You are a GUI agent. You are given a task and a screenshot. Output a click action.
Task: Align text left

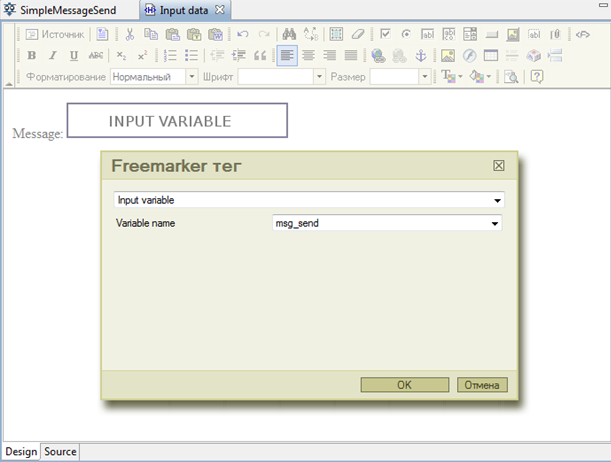point(287,56)
